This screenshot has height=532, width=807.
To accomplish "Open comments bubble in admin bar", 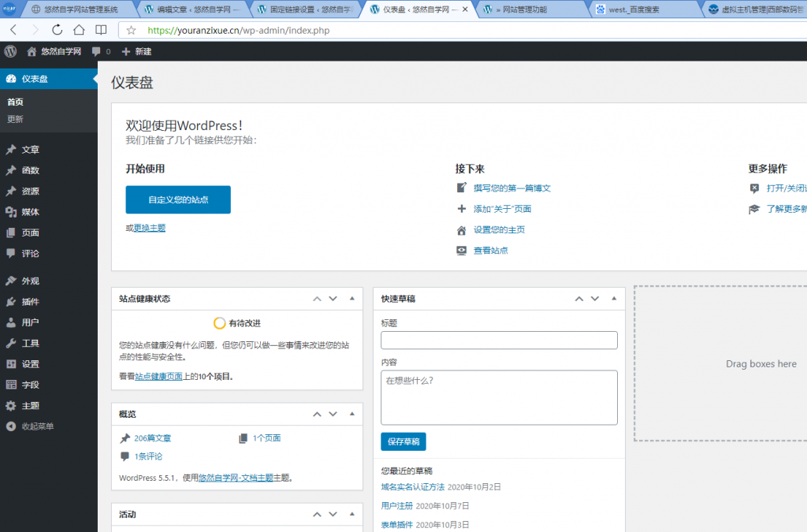I will point(101,51).
